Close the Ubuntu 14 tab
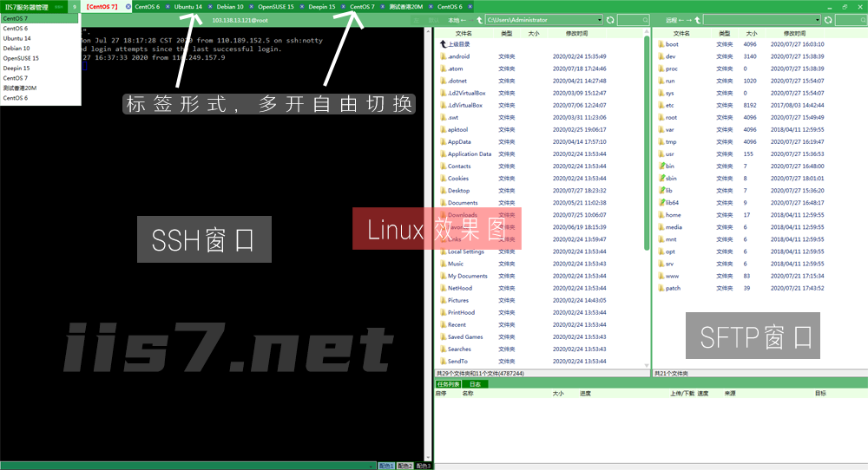The width and height of the screenshot is (868, 470). pyautogui.click(x=210, y=7)
